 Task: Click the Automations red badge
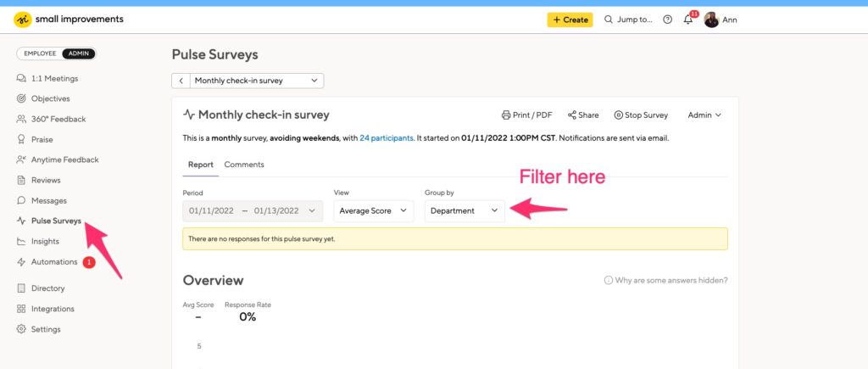[88, 262]
